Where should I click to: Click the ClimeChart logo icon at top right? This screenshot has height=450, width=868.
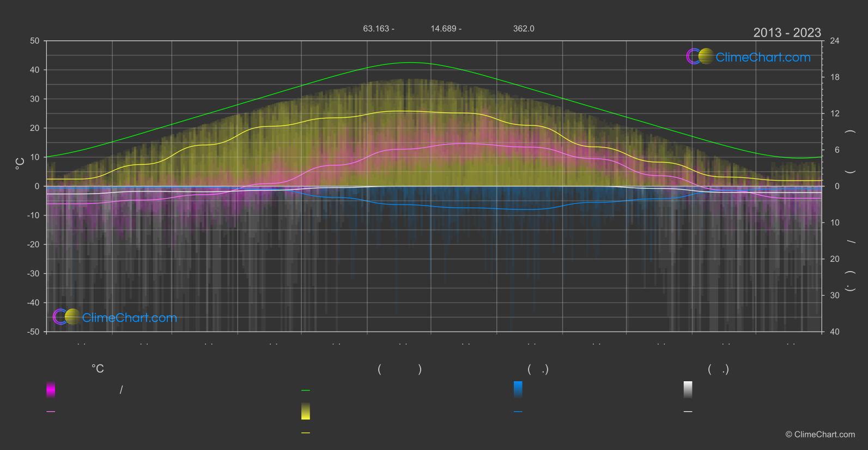(700, 56)
